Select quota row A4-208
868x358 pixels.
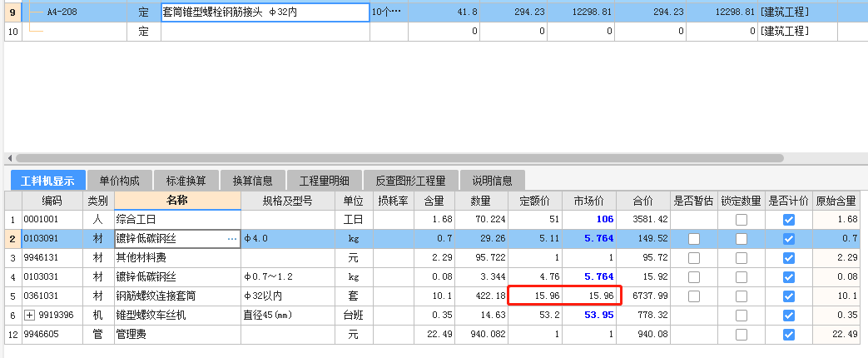(61, 12)
